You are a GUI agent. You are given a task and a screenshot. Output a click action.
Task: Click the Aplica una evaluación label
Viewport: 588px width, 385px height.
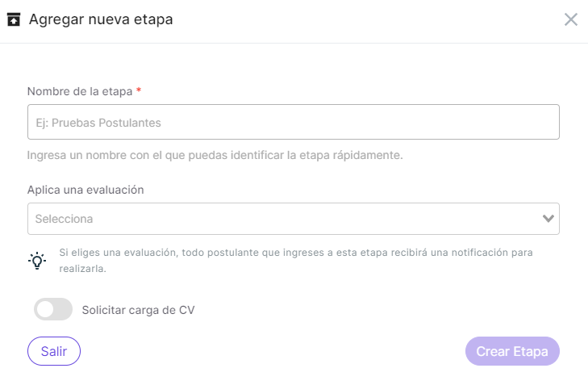click(x=85, y=190)
